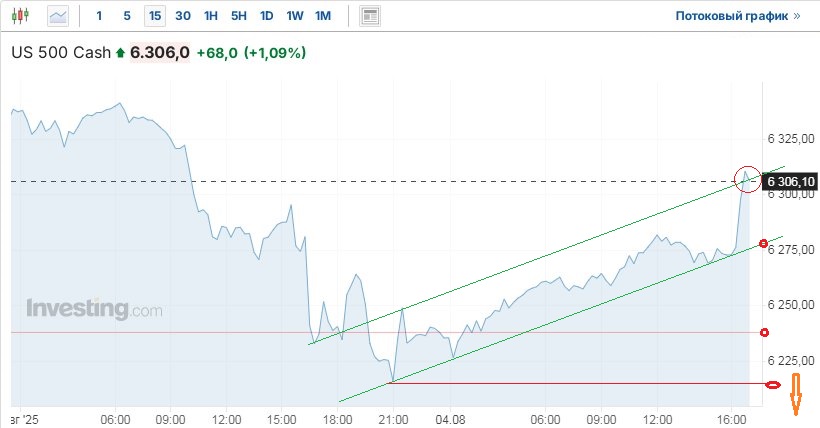Choose the 5H timeframe
This screenshot has width=820, height=428.
pos(238,16)
